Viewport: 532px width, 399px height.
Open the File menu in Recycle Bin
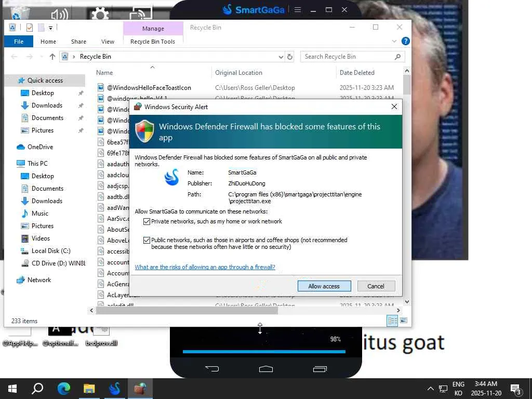point(19,42)
